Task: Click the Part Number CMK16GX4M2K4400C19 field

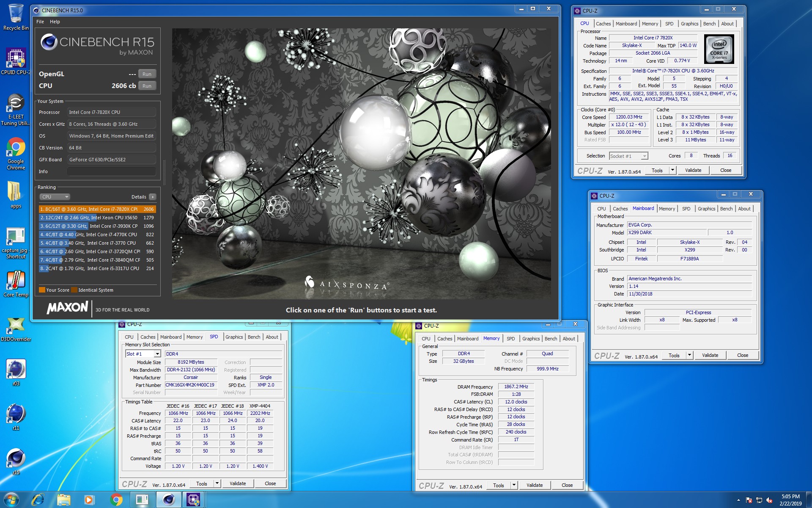Action: [191, 385]
